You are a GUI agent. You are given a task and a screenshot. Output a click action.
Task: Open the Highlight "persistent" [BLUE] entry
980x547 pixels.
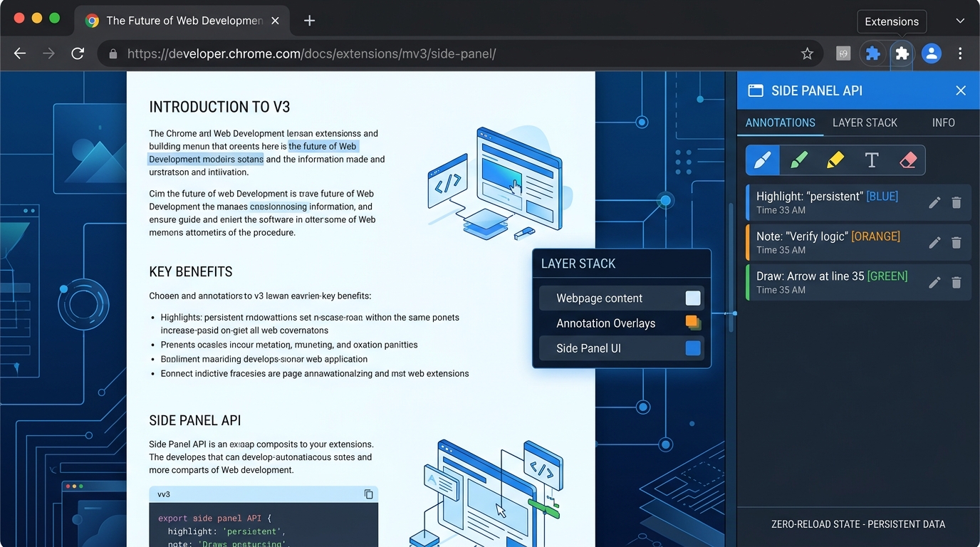click(x=857, y=203)
